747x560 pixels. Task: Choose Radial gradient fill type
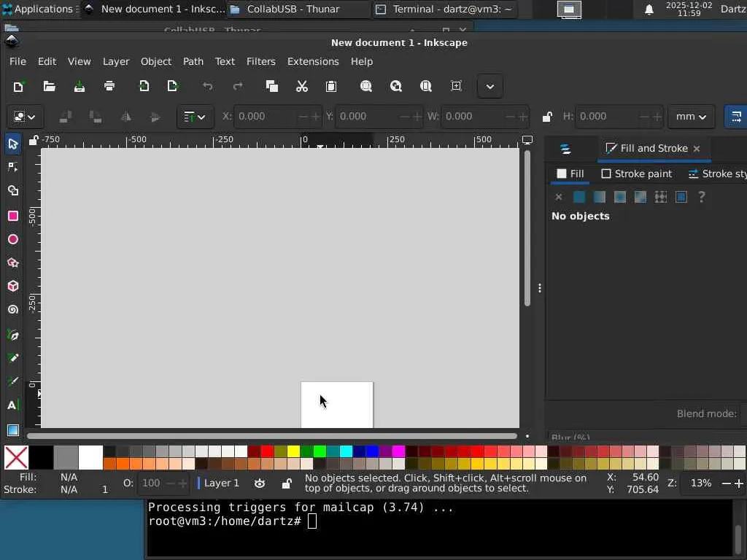[620, 197]
